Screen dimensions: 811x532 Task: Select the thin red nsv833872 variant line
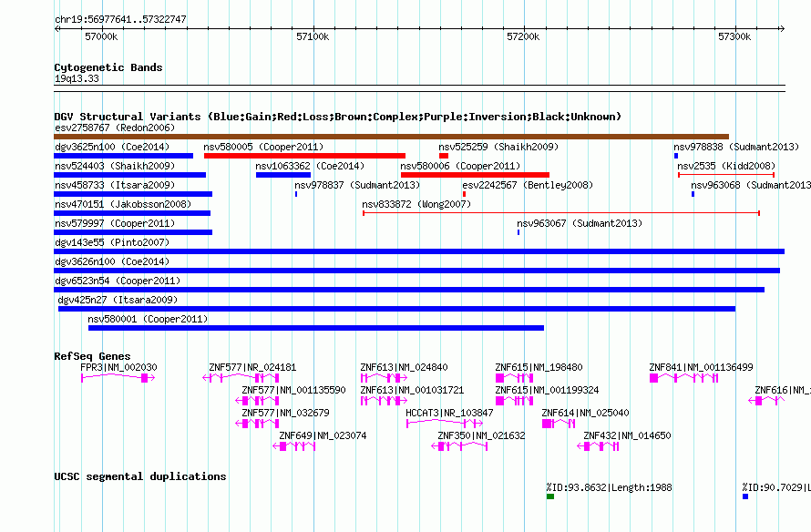click(561, 213)
